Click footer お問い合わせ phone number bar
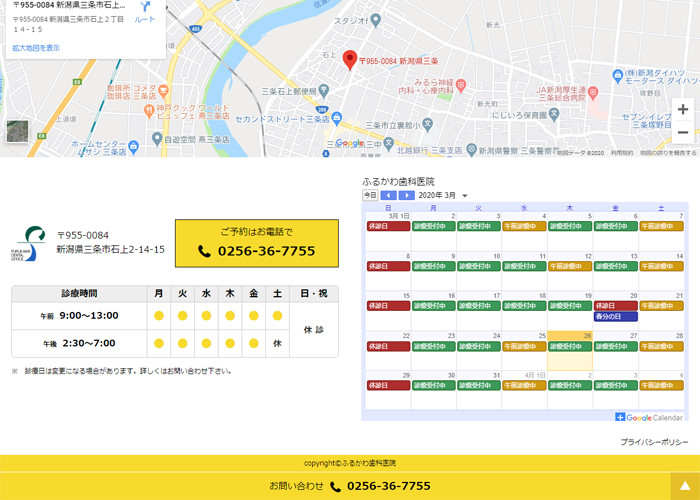The image size is (700, 500). (349, 486)
